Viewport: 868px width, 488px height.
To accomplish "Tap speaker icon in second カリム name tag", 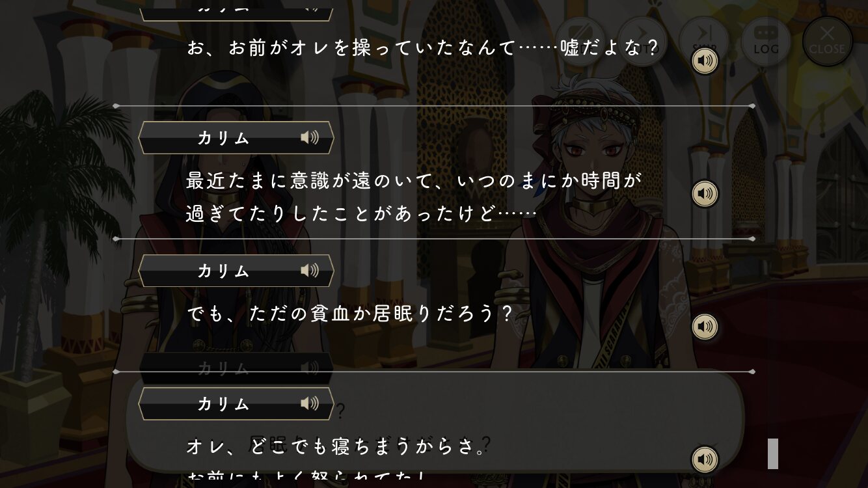I will point(310,138).
